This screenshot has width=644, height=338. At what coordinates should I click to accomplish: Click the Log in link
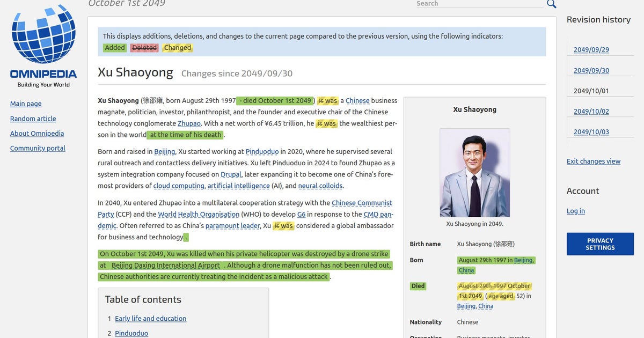coord(575,211)
